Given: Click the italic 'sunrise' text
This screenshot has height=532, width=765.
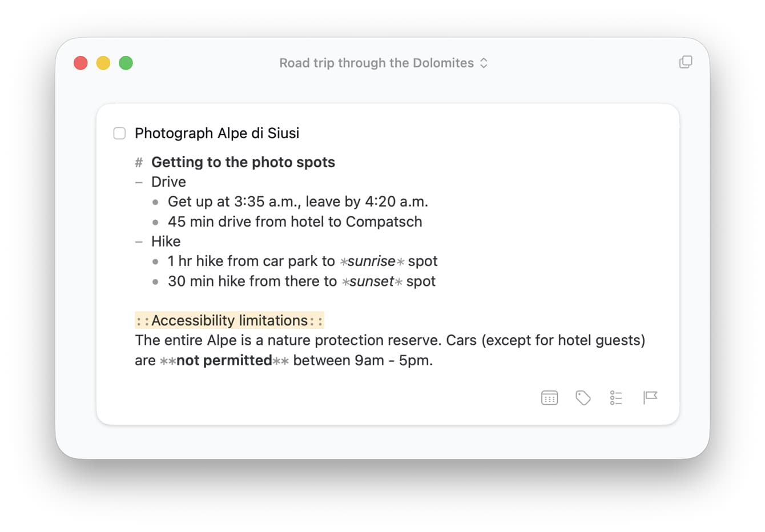Looking at the screenshot, I should (371, 261).
